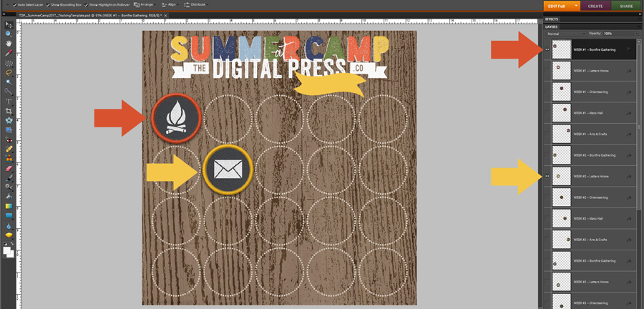Click WEEK #1 Orienteering layer thumbnail

[562, 92]
